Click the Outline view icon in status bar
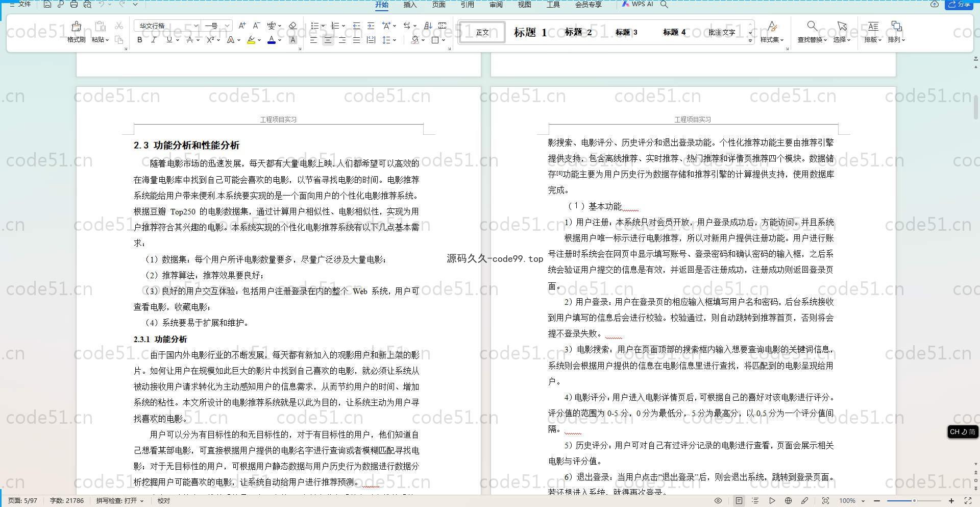 click(755, 501)
